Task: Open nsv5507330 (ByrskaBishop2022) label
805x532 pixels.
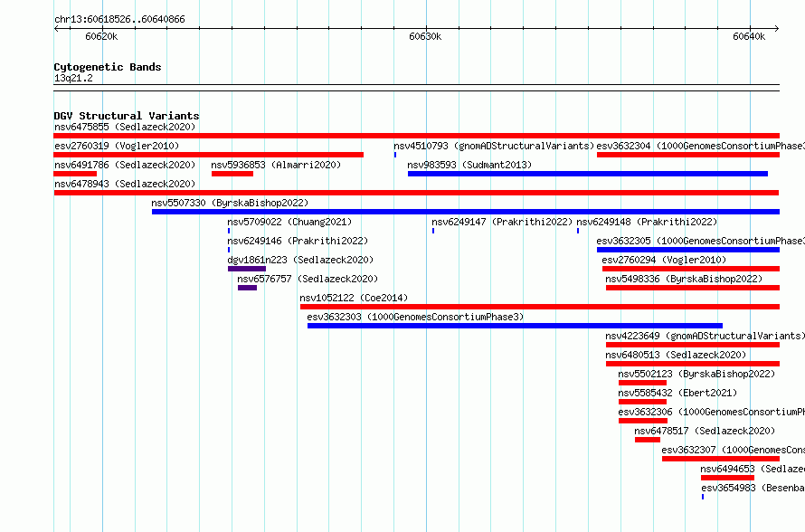Action: point(230,203)
